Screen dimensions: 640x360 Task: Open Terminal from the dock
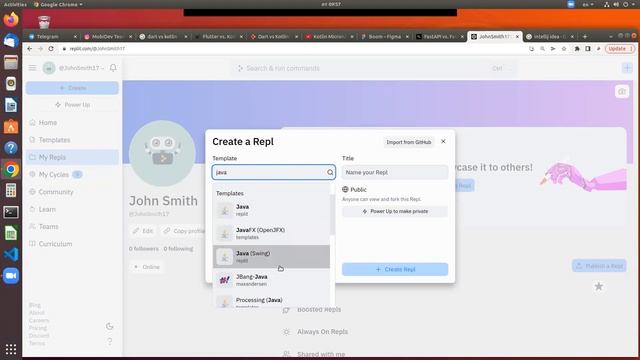point(11,212)
